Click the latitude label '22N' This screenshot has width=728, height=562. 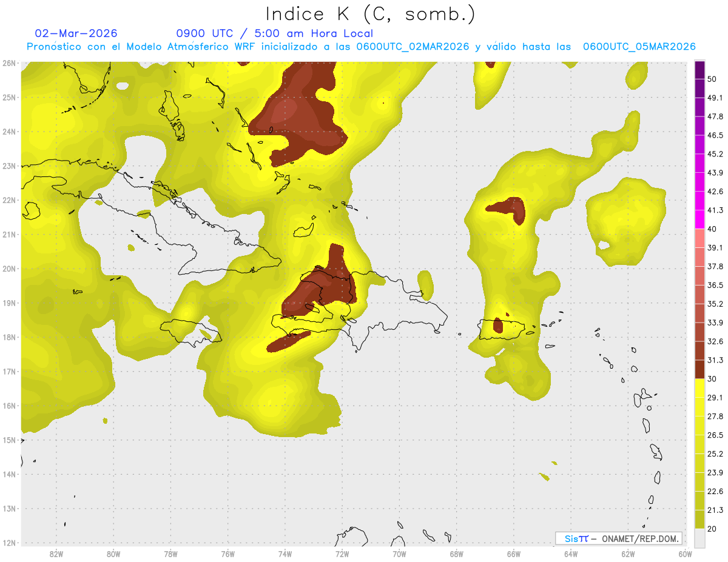9,200
